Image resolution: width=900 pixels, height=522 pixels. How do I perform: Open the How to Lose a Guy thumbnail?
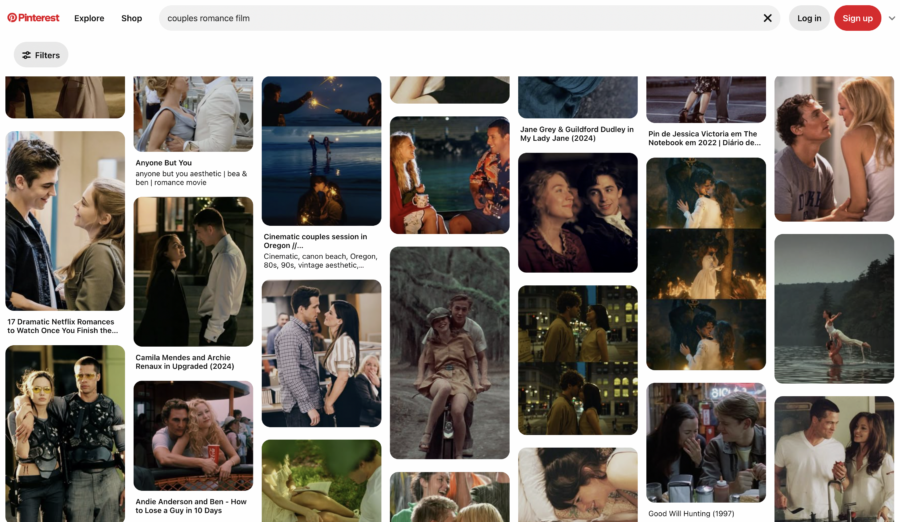click(193, 436)
